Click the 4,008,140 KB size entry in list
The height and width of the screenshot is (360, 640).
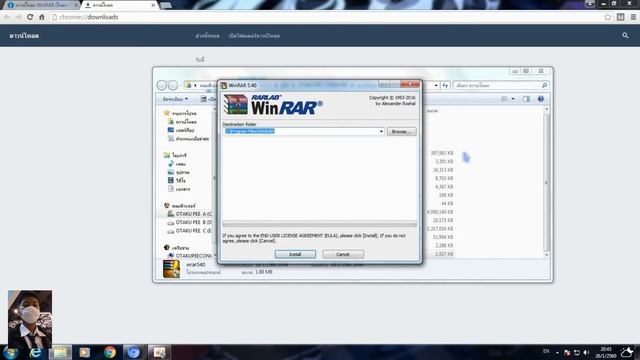(x=440, y=212)
